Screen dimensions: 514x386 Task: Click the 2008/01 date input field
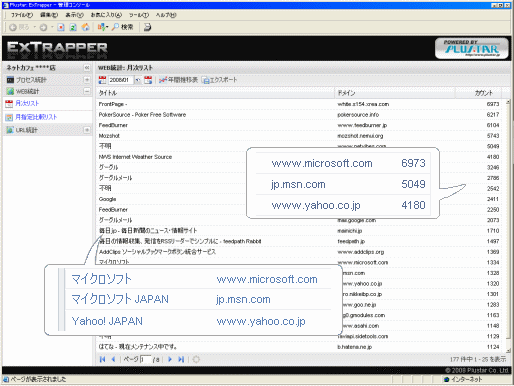(x=121, y=80)
